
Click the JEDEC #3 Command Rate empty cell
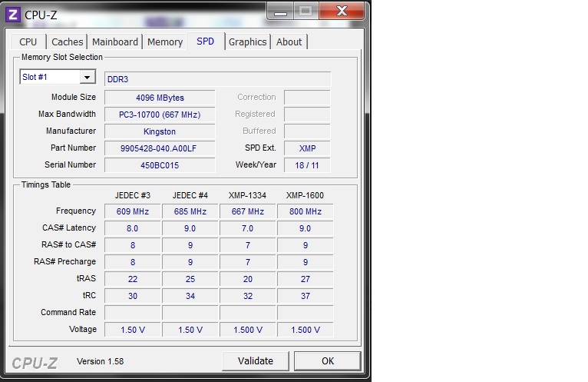[x=133, y=313]
